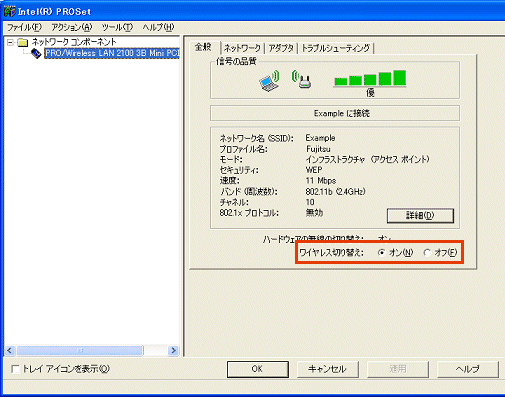Click the 詳細(D) button
The image size is (505, 397).
tap(420, 216)
